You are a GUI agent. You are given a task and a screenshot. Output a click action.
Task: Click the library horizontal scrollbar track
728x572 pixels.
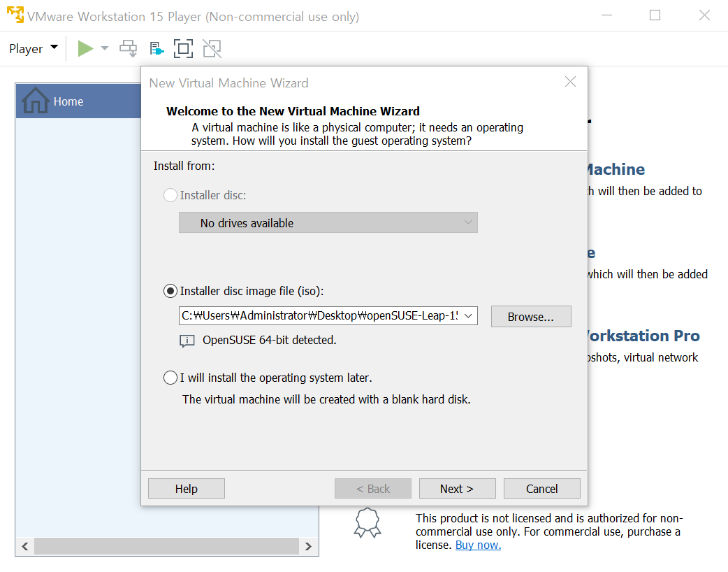[167, 546]
